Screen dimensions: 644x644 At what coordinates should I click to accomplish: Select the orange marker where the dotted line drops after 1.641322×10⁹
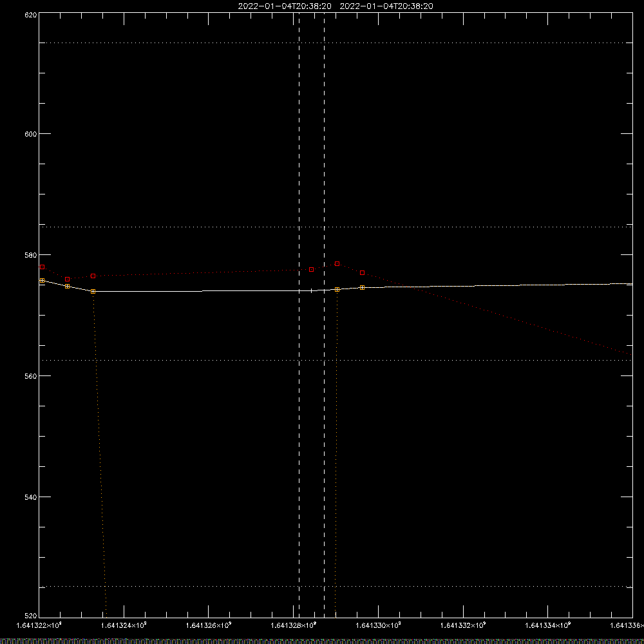[93, 291]
